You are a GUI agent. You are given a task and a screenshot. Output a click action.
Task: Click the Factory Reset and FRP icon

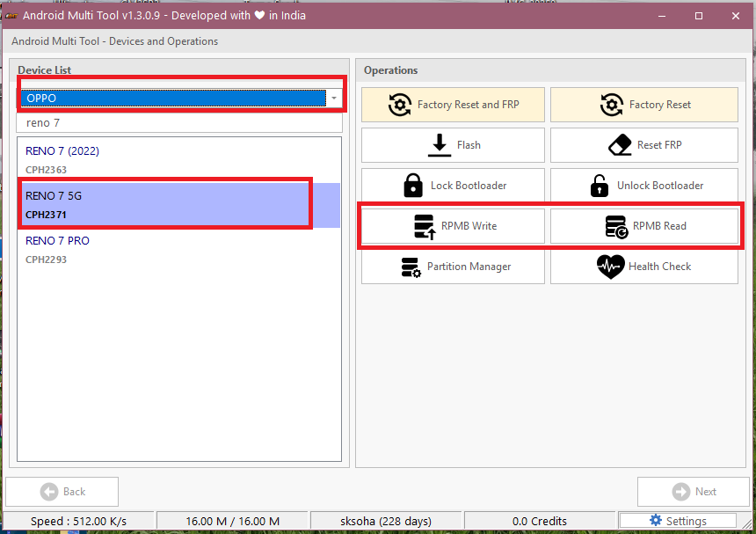coord(400,105)
